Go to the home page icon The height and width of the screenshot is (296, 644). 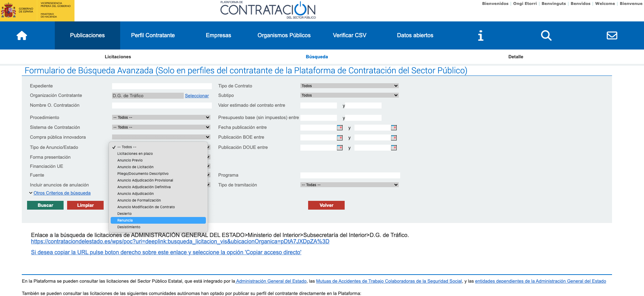[x=22, y=35]
